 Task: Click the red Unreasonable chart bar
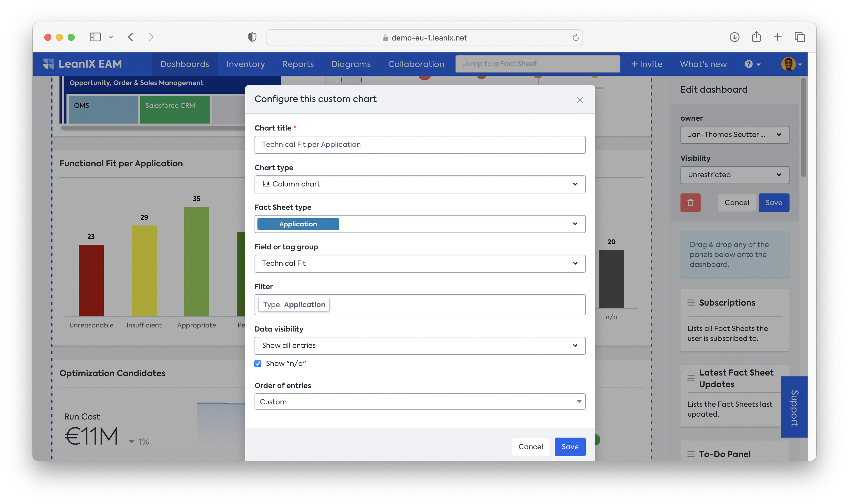[x=91, y=280]
